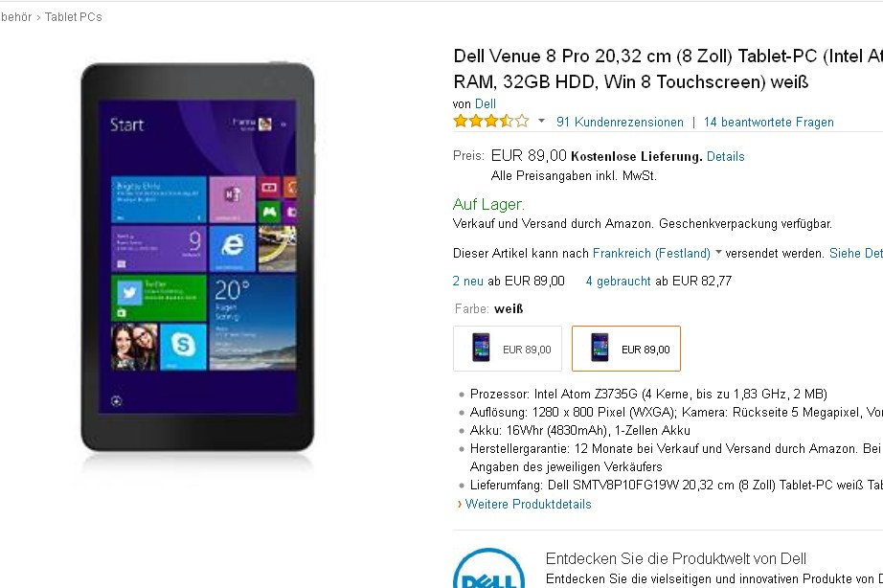Click the tablet icon in selected variant
The image size is (883, 588).
click(x=600, y=348)
